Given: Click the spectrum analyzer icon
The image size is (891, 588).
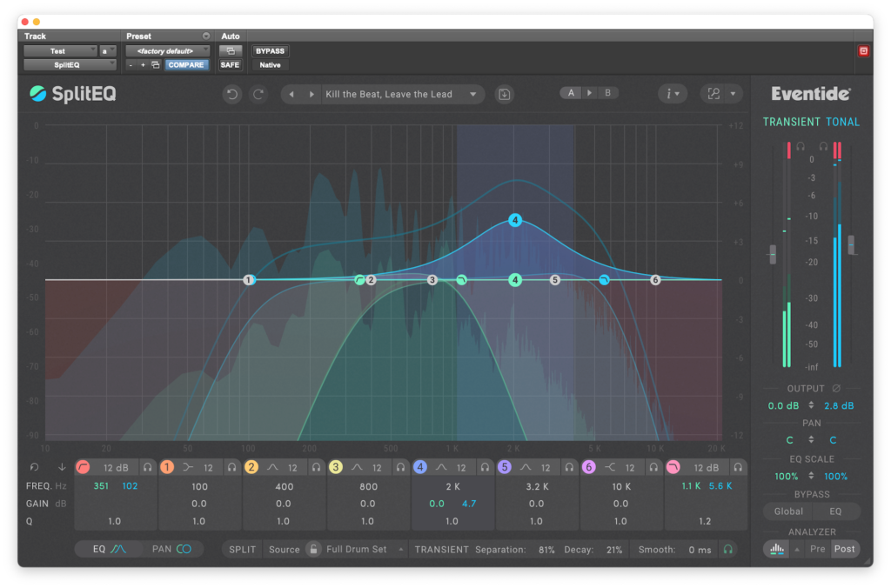Looking at the screenshot, I should coord(776,550).
